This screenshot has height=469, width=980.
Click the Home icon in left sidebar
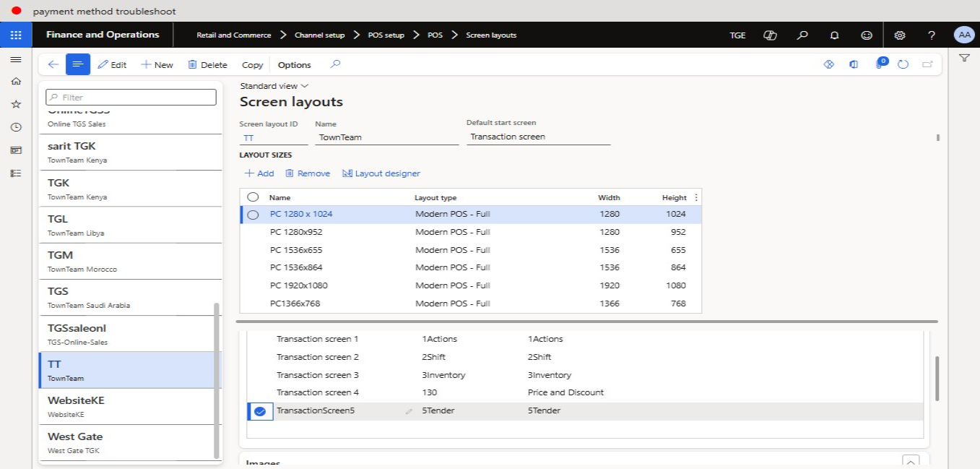pos(16,82)
